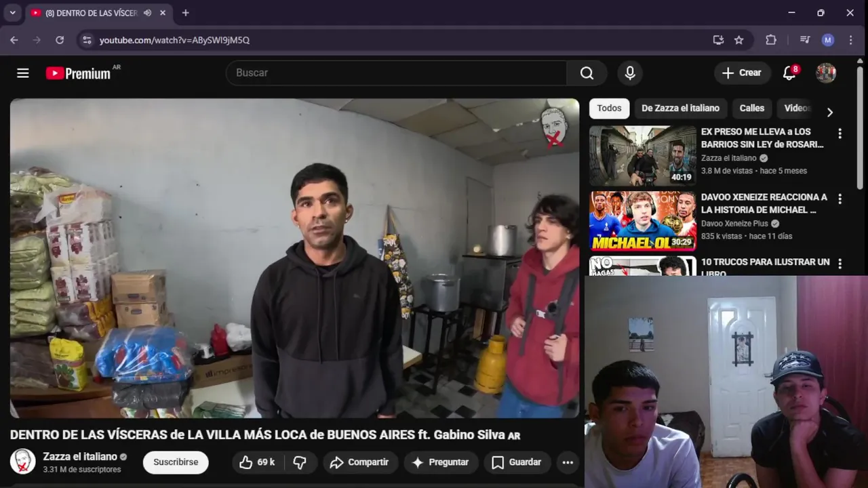View site information icon in address bar
The width and height of the screenshot is (868, 488).
(x=87, y=40)
